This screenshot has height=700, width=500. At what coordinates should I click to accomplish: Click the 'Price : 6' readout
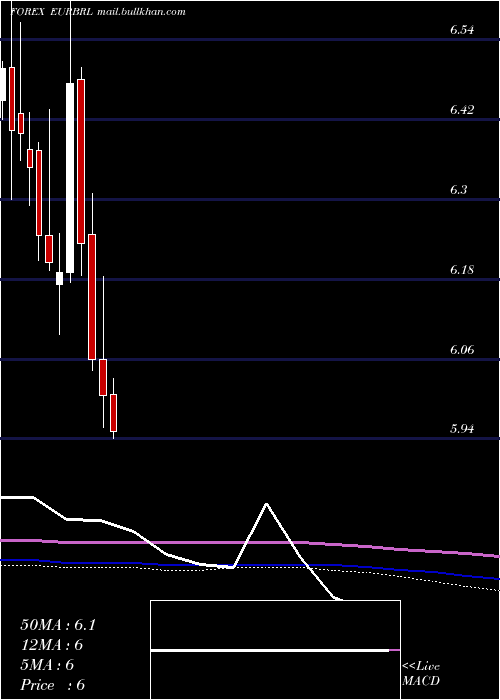click(53, 685)
